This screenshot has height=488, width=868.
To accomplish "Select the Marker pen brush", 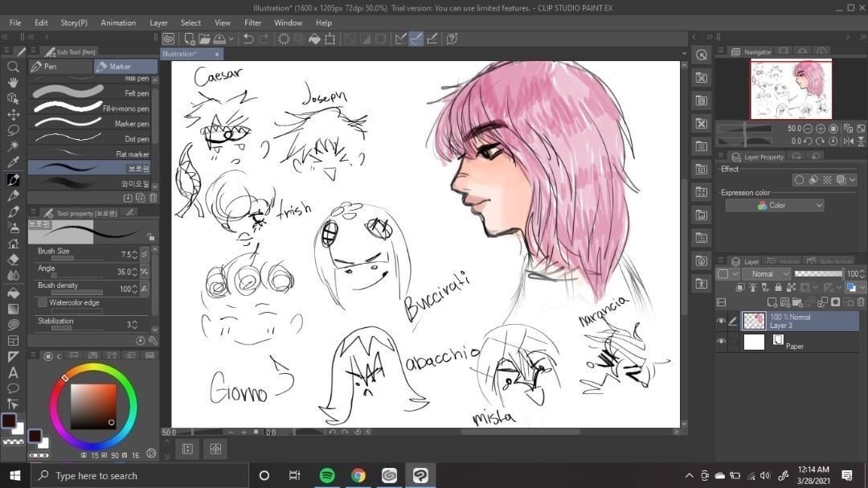I will coord(90,124).
